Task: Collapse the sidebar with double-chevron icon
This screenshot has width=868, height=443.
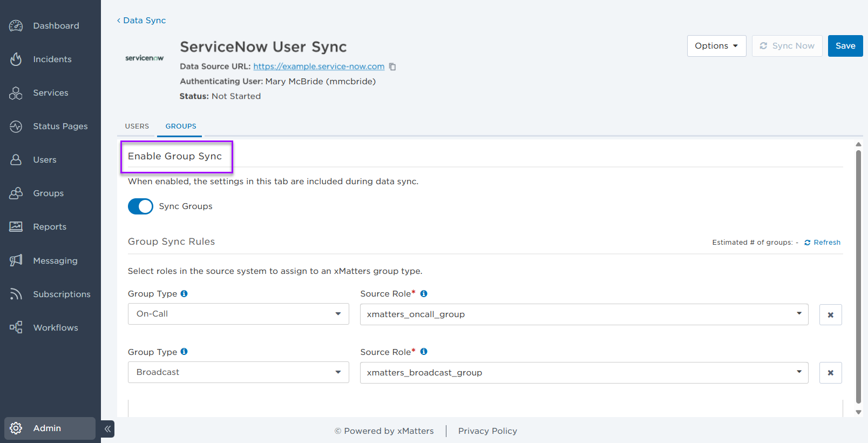Action: (107, 429)
